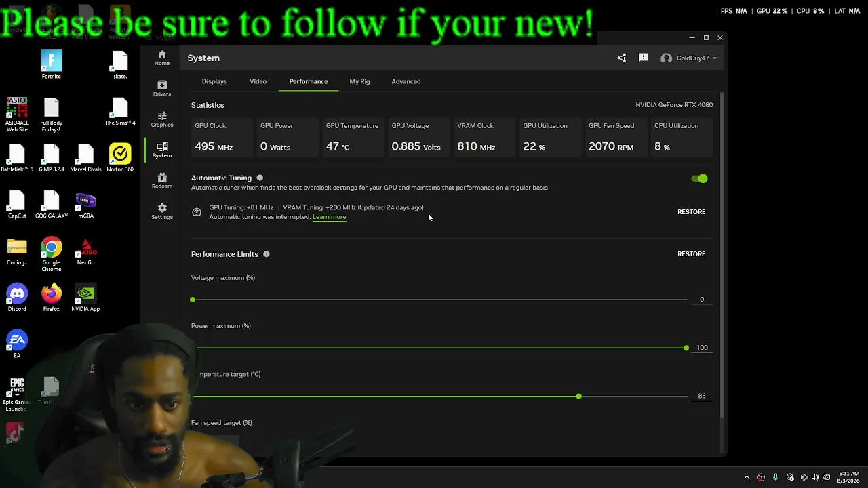Click the "NVIDIA GeForce RTX 4060" label
868x488 pixels.
click(x=674, y=105)
